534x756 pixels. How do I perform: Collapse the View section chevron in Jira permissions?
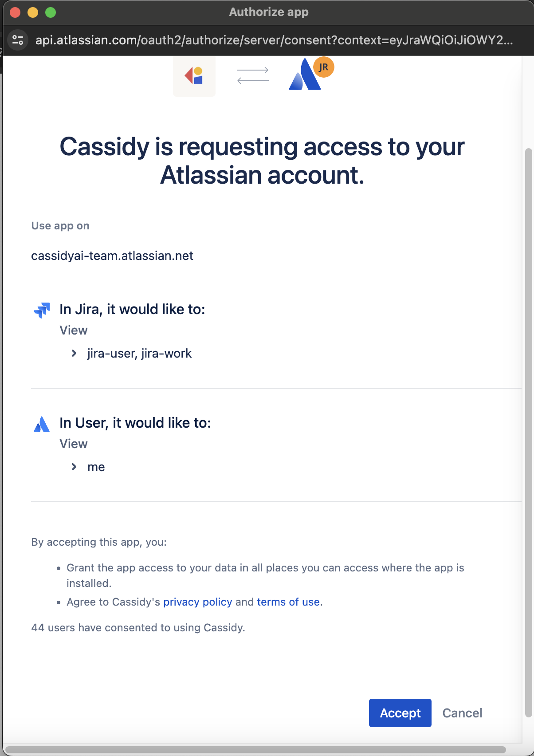pyautogui.click(x=73, y=353)
